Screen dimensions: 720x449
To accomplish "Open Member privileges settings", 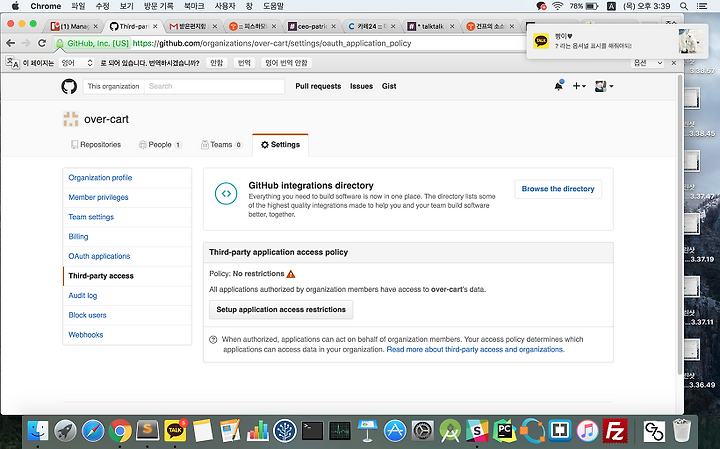I will click(x=127, y=197).
